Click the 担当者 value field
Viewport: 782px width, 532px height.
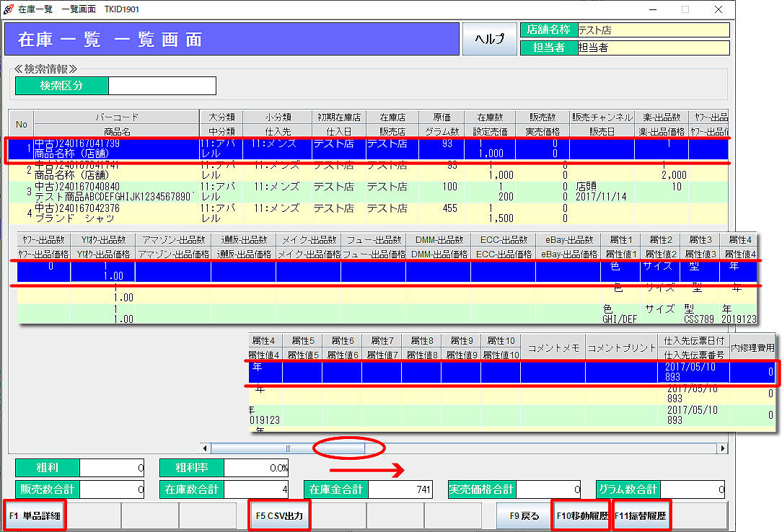653,48
